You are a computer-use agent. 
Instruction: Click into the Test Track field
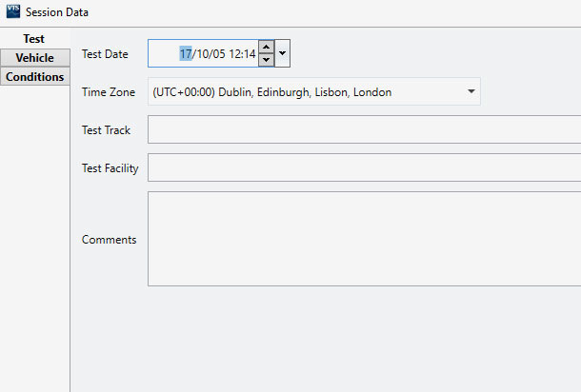coord(364,129)
